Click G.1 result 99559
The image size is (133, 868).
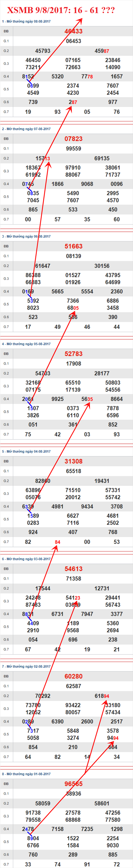(x=73, y=149)
